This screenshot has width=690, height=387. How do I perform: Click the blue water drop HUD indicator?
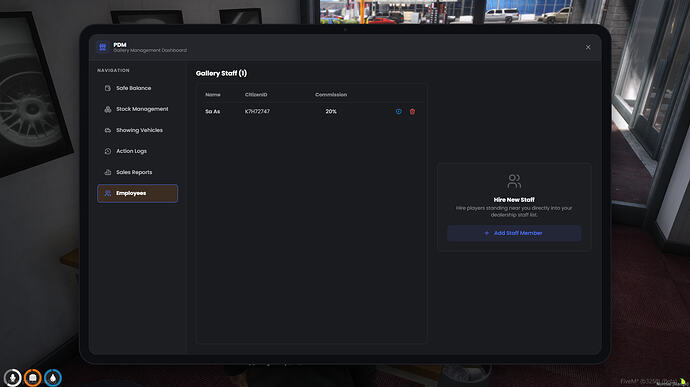pyautogui.click(x=53, y=378)
